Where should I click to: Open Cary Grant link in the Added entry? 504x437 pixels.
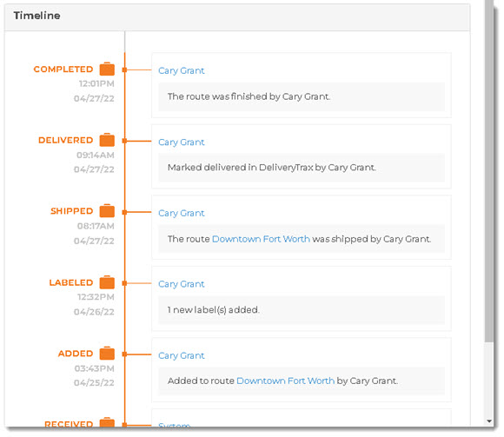click(182, 355)
